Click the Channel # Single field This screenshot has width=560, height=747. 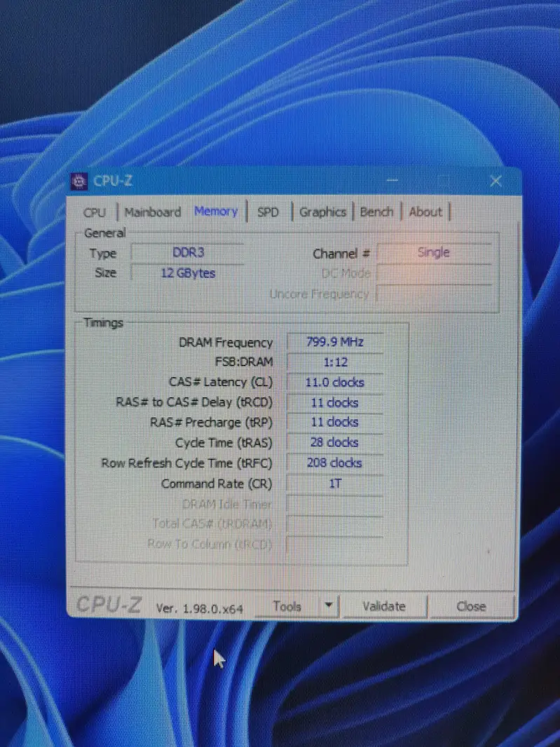(433, 253)
